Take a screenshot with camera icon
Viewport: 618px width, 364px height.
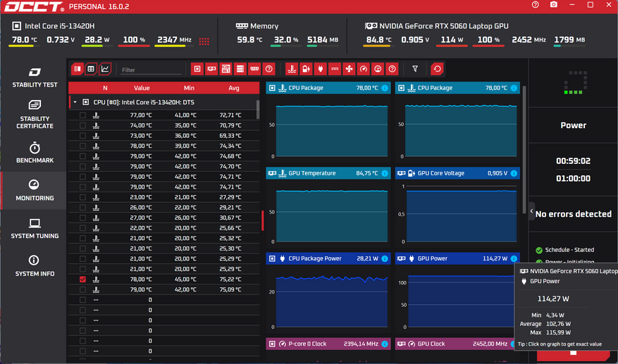[x=554, y=5]
